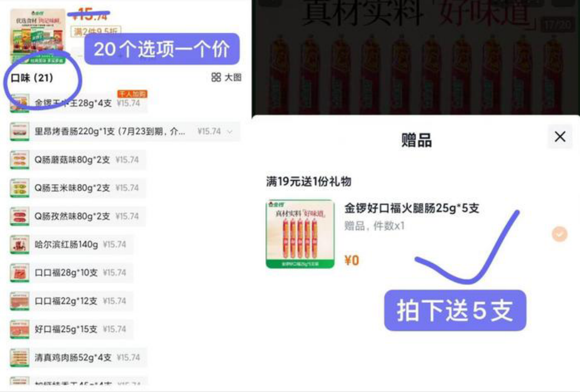
Task: Choose Q肠蘑菇味80g*2支 option
Action: (77, 160)
